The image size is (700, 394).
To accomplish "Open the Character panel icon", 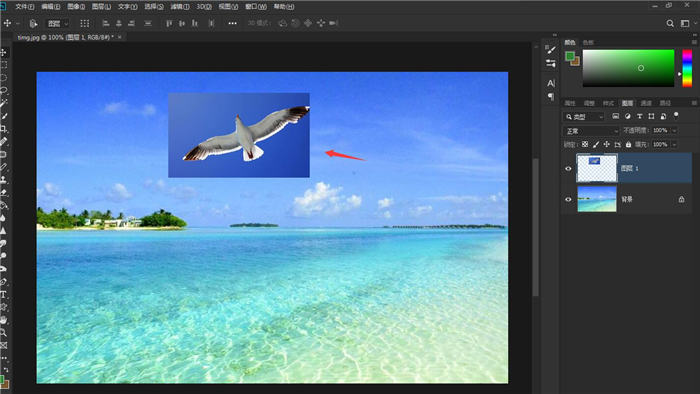I will coord(551,83).
